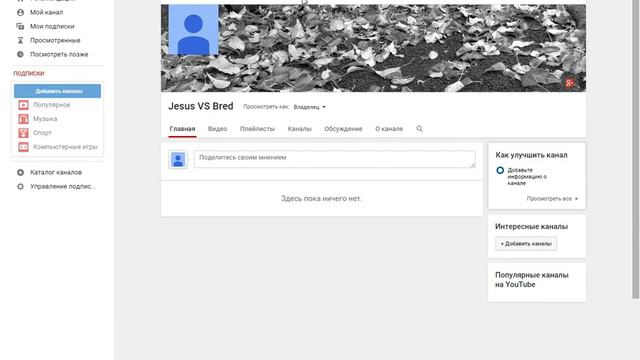This screenshot has width=640, height=360.
Task: Switch to the Видео tab
Action: [x=217, y=129]
